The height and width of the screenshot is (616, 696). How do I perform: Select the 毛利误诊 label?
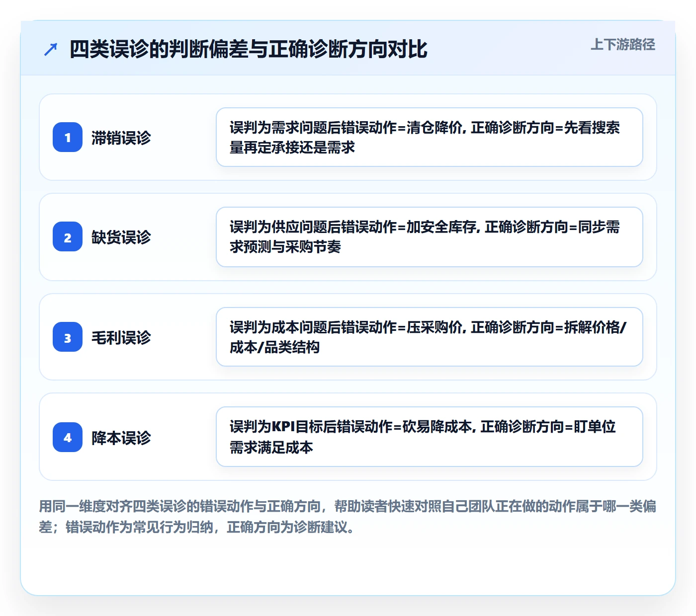coord(121,337)
